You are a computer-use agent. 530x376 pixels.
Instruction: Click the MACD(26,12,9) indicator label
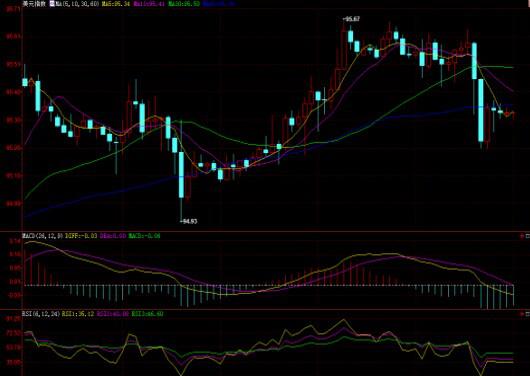pos(42,236)
